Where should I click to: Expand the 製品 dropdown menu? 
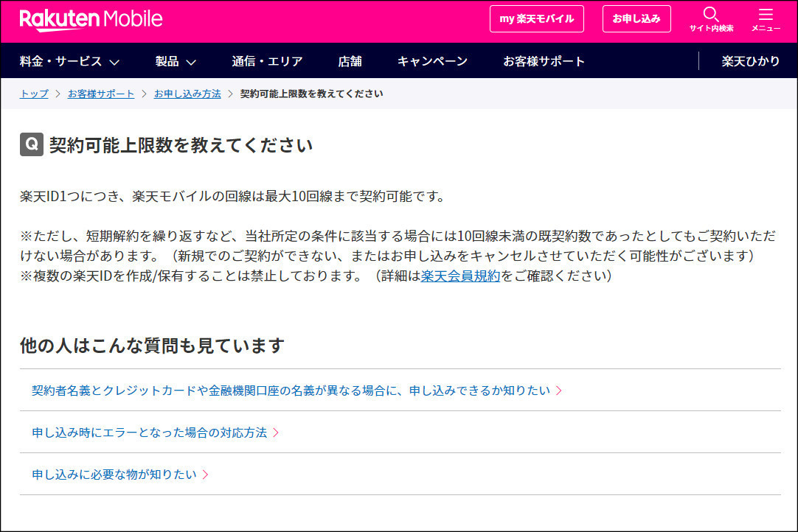coord(176,62)
